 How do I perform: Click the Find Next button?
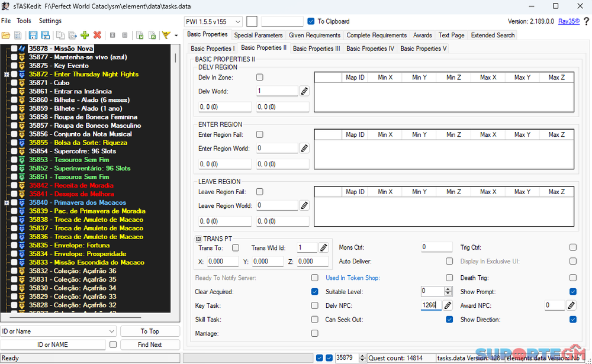click(x=150, y=344)
